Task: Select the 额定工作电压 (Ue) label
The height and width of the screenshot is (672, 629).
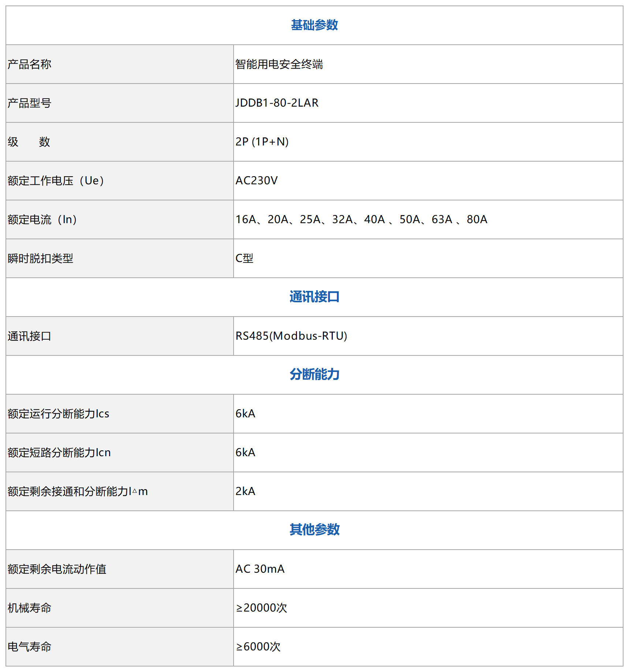Action: point(56,181)
